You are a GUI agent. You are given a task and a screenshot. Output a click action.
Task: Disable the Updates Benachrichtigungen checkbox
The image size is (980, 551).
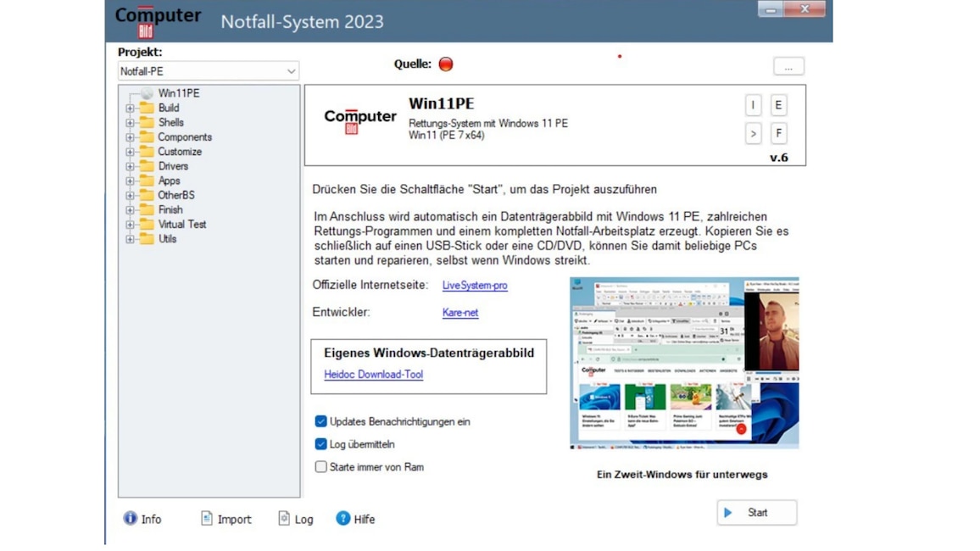point(320,421)
